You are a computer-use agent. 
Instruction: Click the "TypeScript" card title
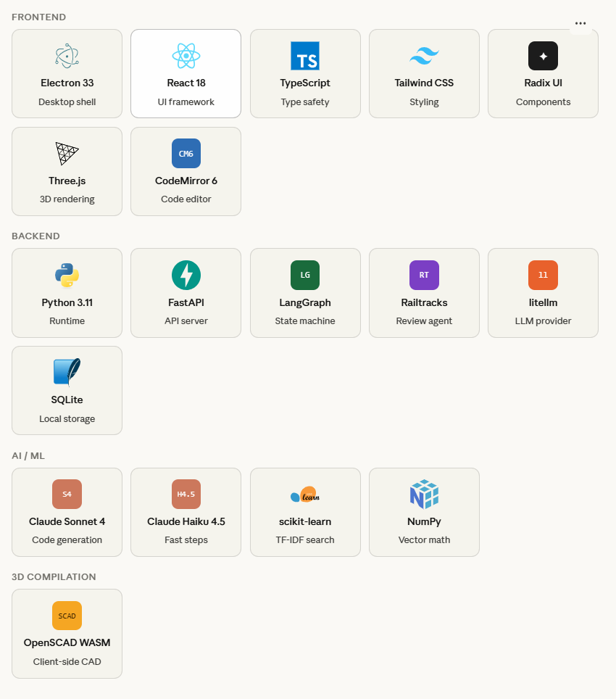[x=304, y=83]
